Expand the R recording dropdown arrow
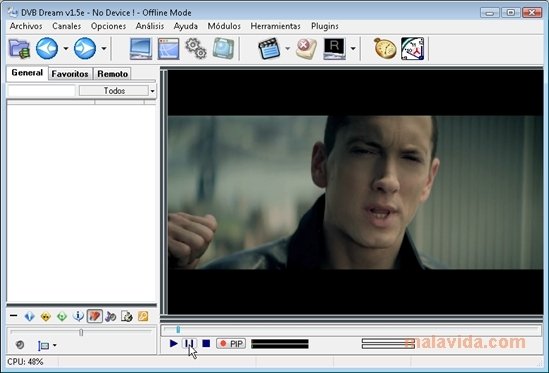The image size is (549, 373). (x=353, y=49)
